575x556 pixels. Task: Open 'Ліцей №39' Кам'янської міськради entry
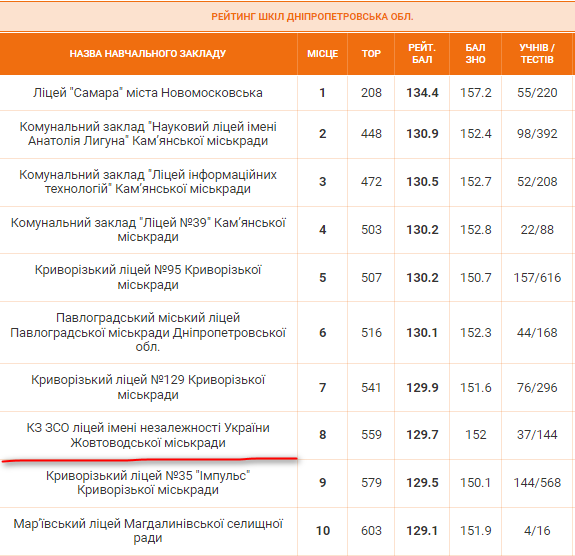point(148,230)
